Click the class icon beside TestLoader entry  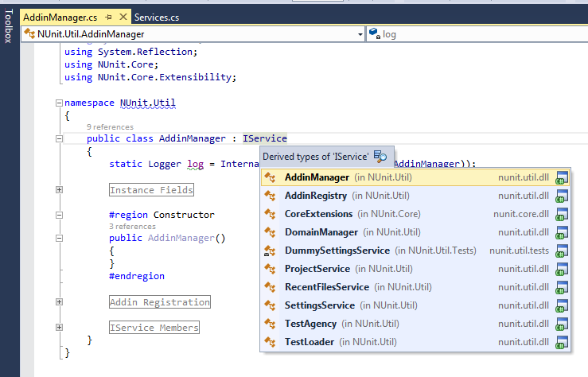[270, 342]
